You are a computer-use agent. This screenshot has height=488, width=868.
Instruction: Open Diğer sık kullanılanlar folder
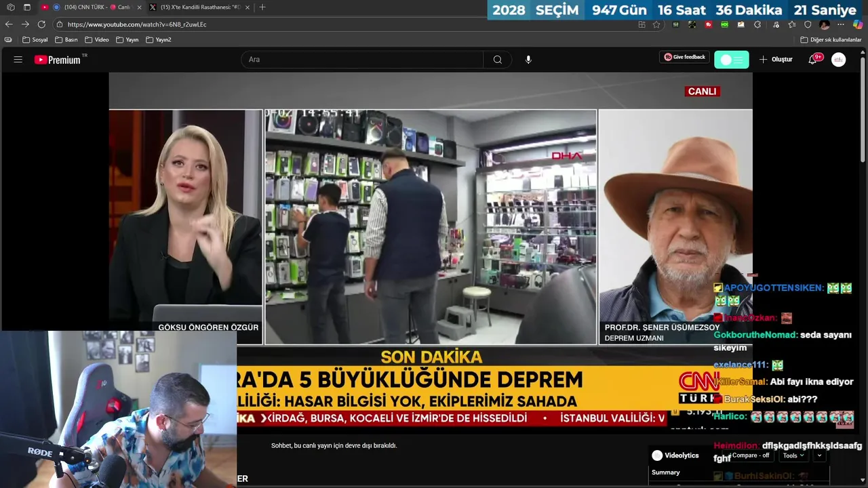coord(831,40)
